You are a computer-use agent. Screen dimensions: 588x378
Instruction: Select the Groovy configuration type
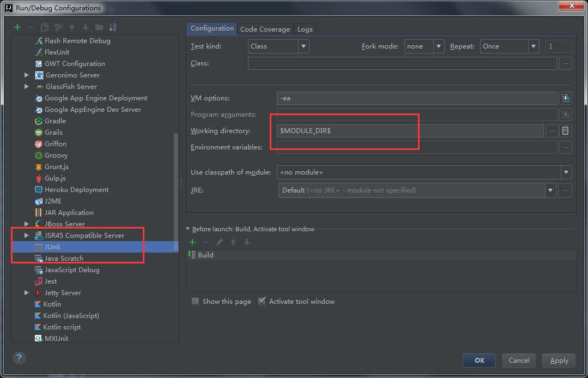pos(56,155)
